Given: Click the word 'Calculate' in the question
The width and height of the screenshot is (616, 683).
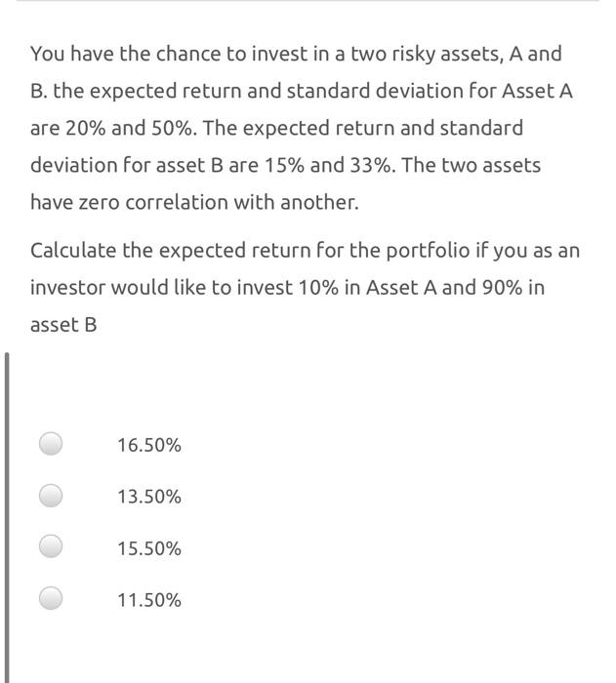Looking at the screenshot, I should pos(73,251).
